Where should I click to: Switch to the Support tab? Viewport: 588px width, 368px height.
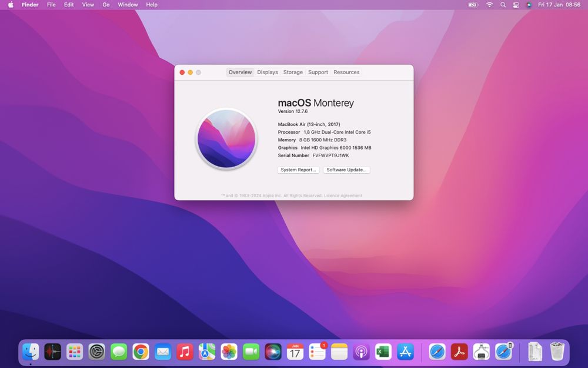pos(318,72)
